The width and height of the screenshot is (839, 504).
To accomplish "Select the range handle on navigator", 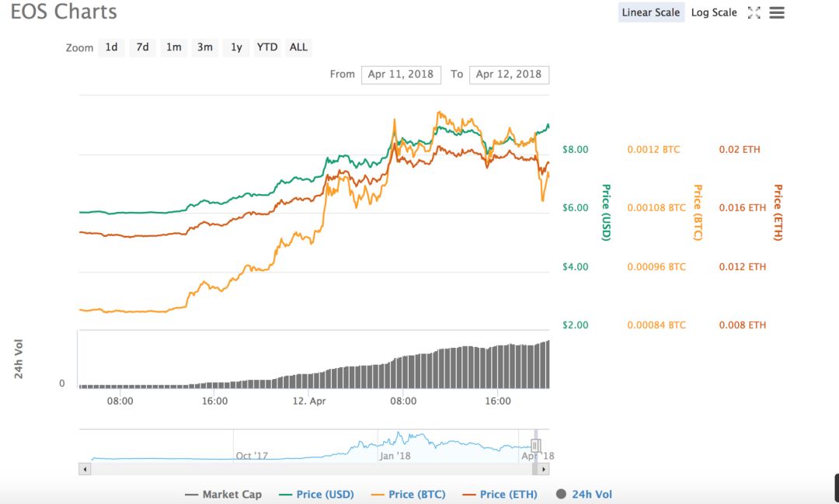I will tap(535, 445).
